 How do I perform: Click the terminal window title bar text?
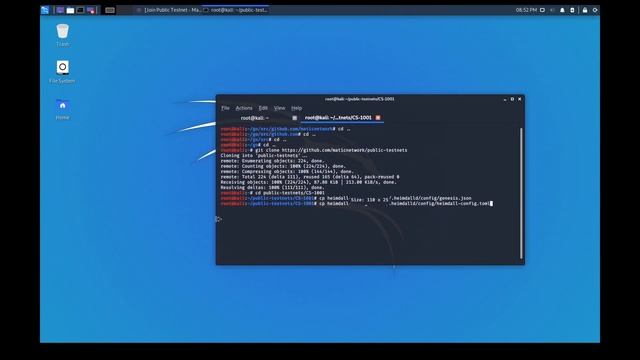coord(360,99)
